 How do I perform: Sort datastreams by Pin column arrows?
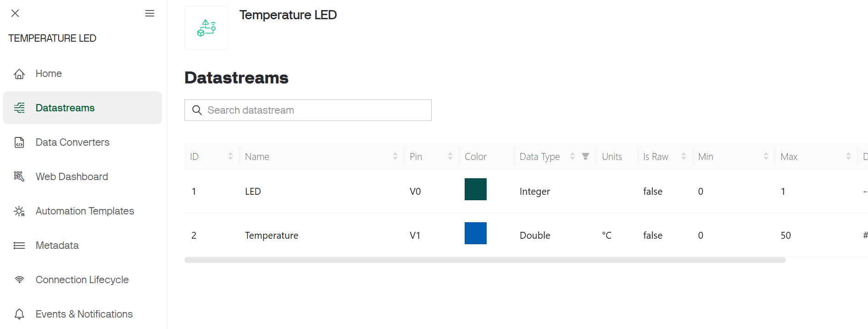coord(450,157)
